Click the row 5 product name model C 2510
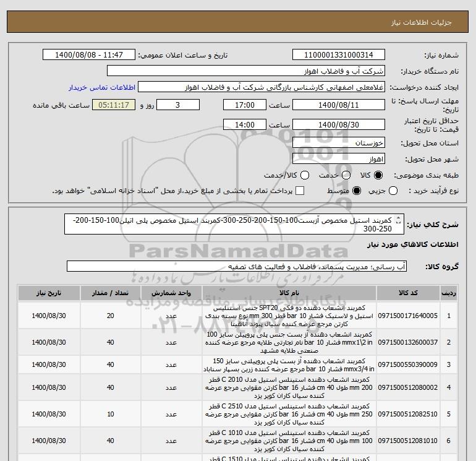476x461 pixels. (289, 414)
